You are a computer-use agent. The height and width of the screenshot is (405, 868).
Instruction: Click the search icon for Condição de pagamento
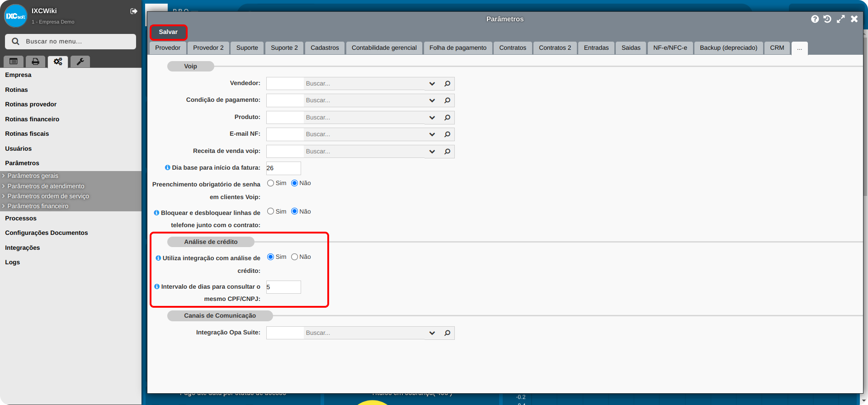click(x=447, y=100)
